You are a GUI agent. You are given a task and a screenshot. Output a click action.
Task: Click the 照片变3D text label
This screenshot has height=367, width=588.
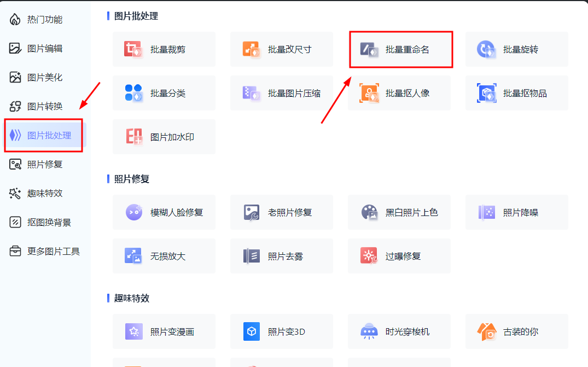click(287, 332)
